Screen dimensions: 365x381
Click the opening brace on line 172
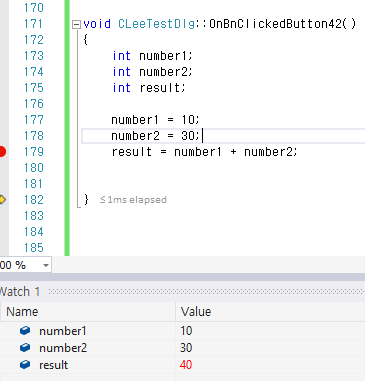[x=86, y=40]
